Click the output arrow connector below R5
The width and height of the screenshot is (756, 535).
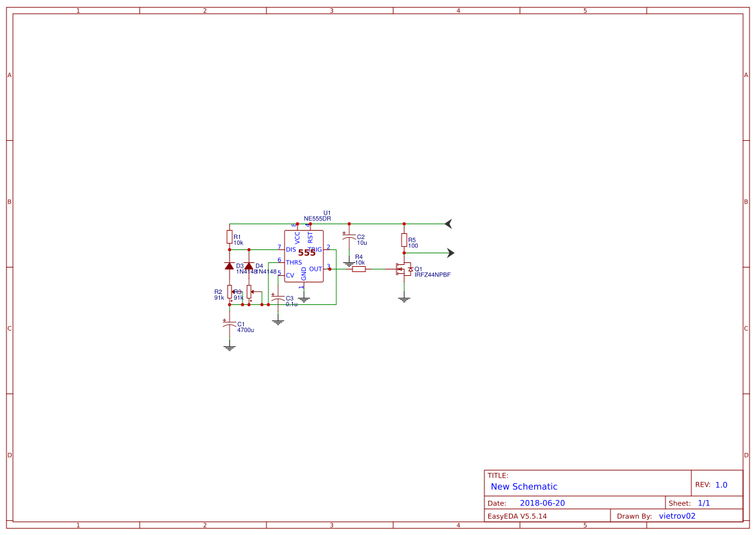tap(450, 253)
